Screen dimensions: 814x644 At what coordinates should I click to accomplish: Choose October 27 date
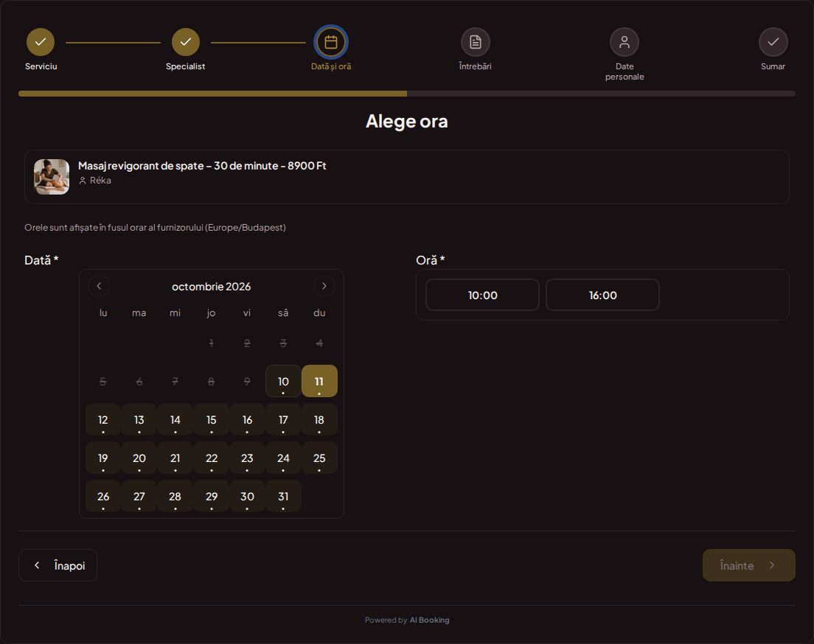coord(139,497)
